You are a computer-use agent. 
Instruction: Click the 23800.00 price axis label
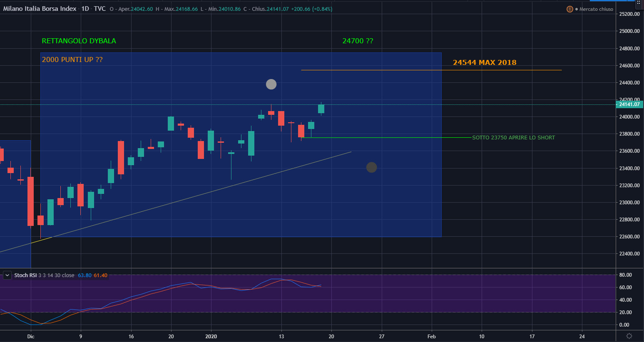[x=629, y=134]
